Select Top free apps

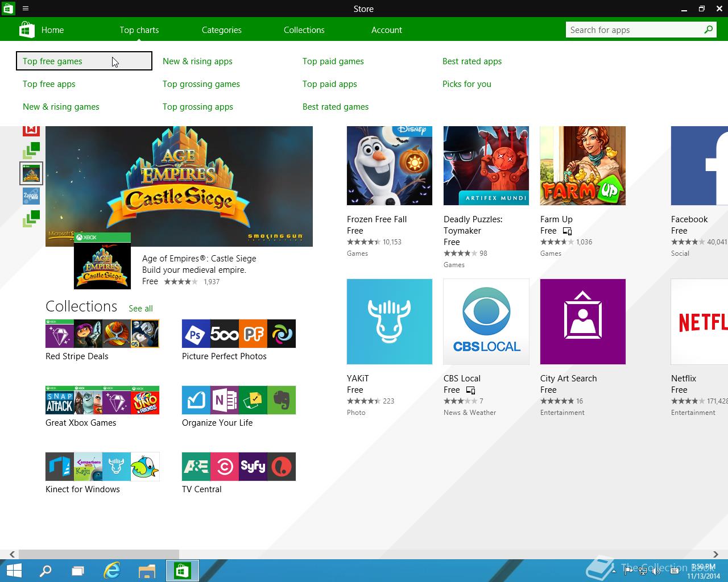click(x=49, y=84)
